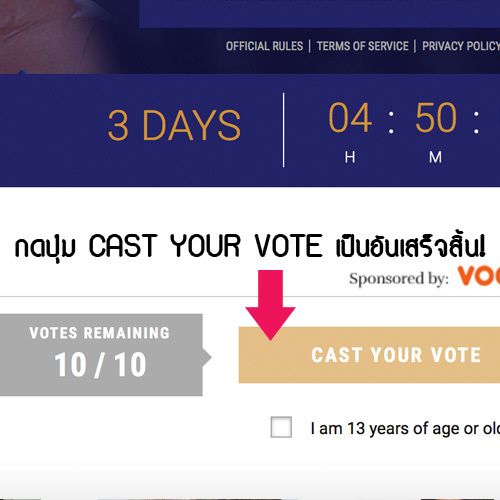Click the VOTES REMAINING label
This screenshot has height=500, width=500.
click(x=100, y=333)
